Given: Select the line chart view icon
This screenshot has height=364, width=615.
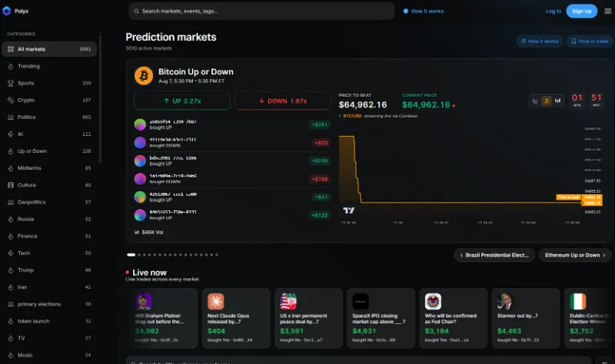Looking at the screenshot, I should pos(535,101).
